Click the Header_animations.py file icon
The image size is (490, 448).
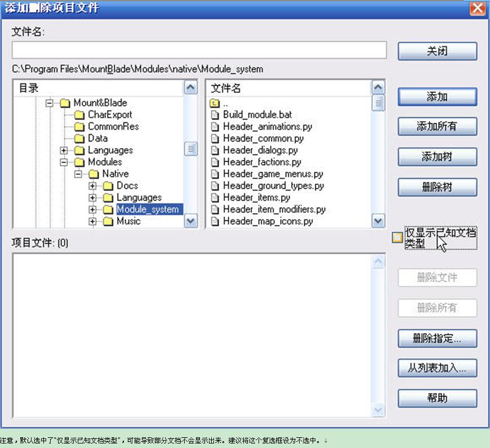click(215, 126)
